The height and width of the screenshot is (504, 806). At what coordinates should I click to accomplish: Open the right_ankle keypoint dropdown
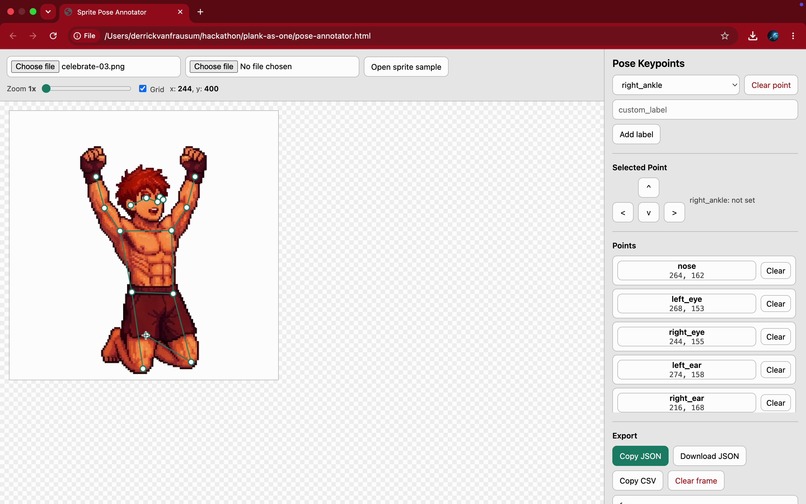click(x=675, y=85)
